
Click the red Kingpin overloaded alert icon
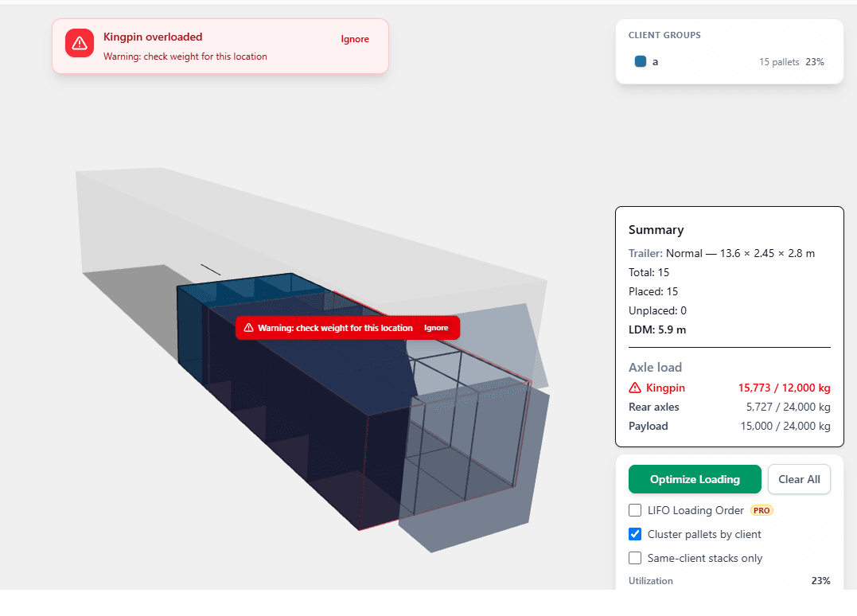point(80,43)
